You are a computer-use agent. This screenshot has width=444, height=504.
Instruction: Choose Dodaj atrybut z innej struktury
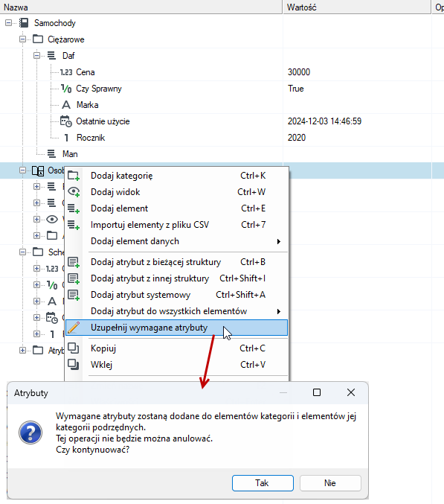click(176, 278)
